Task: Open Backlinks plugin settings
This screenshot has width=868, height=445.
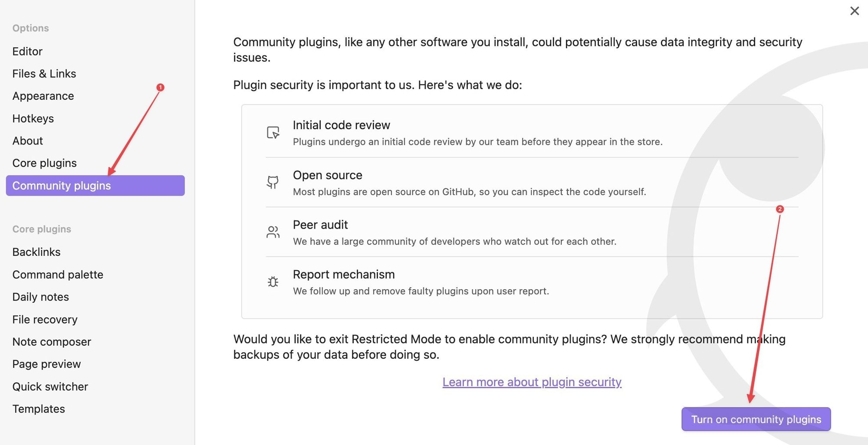Action: [36, 252]
